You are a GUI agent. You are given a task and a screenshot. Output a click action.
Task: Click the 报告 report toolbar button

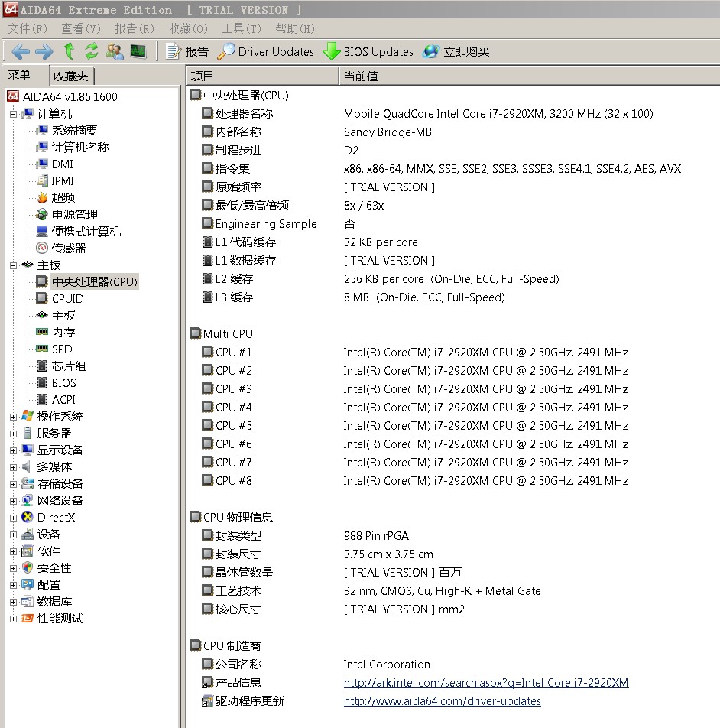point(187,51)
